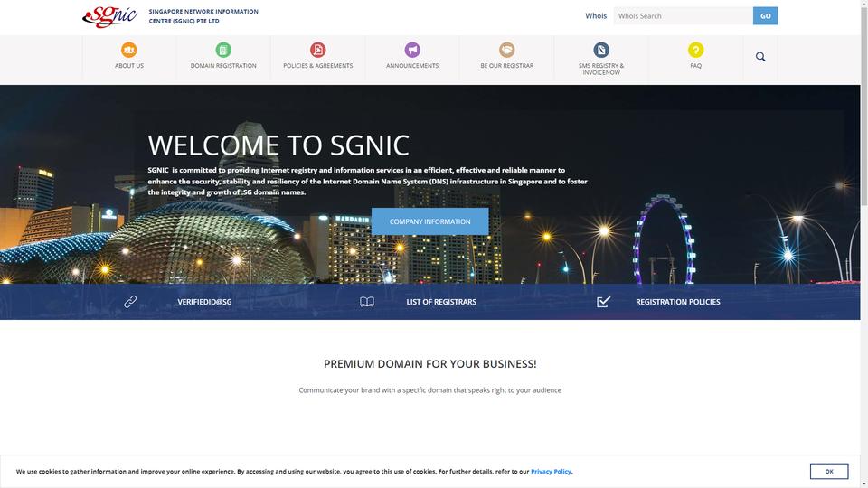
Task: Open the FAQ menu label
Action: 695,65
